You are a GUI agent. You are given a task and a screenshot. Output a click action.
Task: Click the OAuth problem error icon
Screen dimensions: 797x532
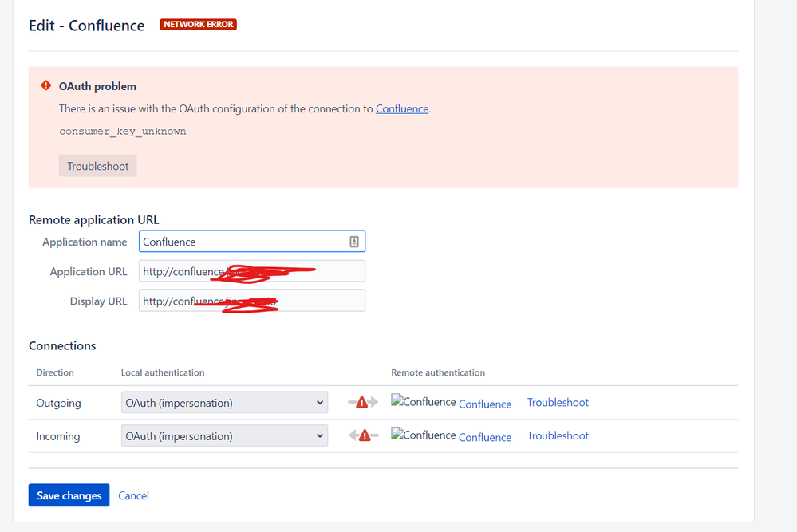coord(46,85)
